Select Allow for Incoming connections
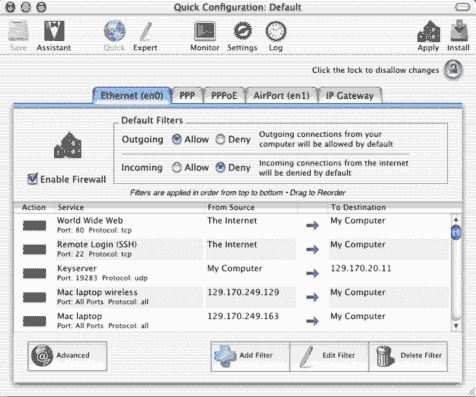This screenshot has width=476, height=397. (x=176, y=167)
